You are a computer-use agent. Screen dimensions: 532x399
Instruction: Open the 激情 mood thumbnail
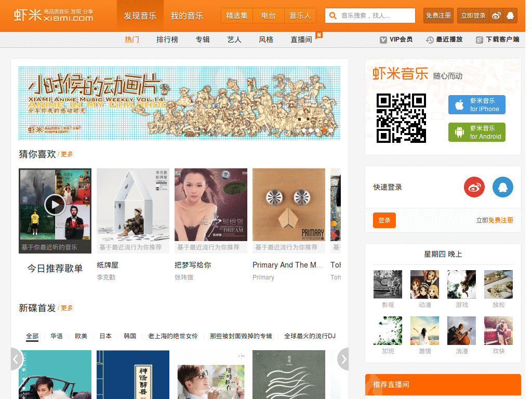tap(424, 330)
